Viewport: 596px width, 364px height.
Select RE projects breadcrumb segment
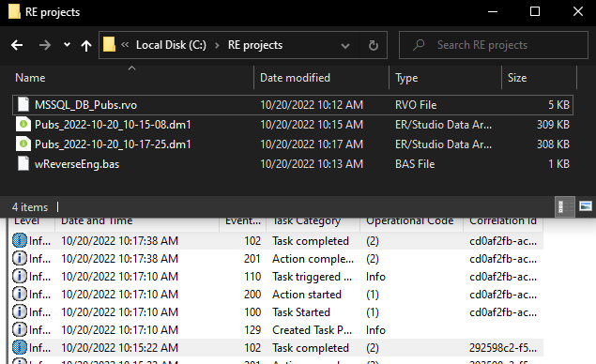(255, 45)
